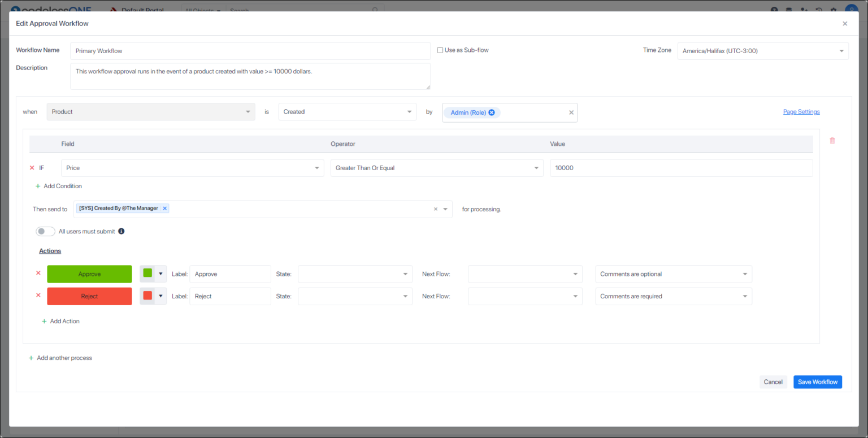Open the green color picker for Approve
868x438 pixels.
pyautogui.click(x=153, y=274)
